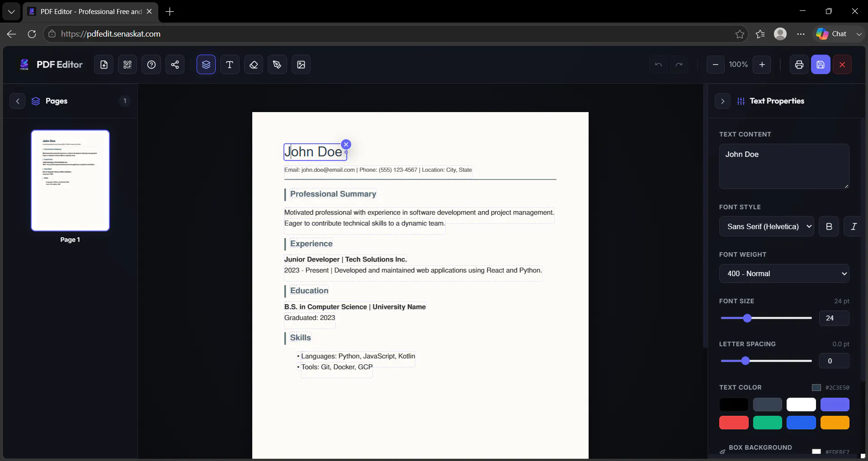Image resolution: width=868 pixels, height=461 pixels.
Task: Click the Professional Summary heading
Action: tap(333, 194)
